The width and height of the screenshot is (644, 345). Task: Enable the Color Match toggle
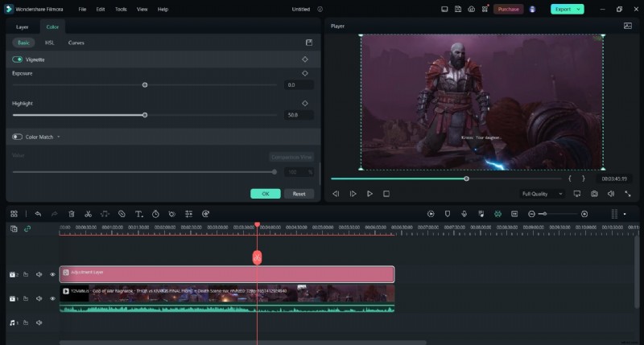(17, 137)
